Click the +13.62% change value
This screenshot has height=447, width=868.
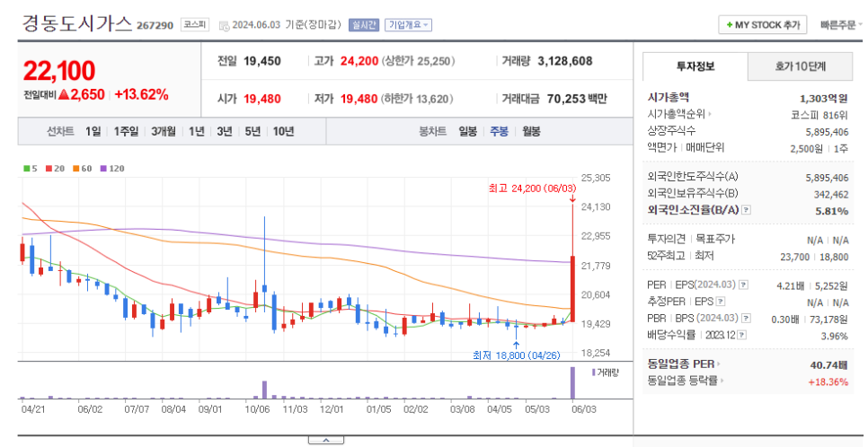[142, 94]
